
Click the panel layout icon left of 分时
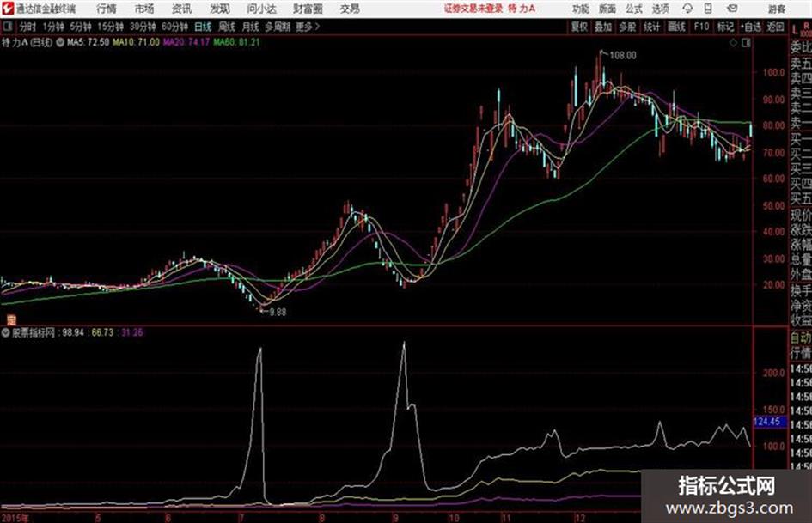pyautogui.click(x=8, y=27)
